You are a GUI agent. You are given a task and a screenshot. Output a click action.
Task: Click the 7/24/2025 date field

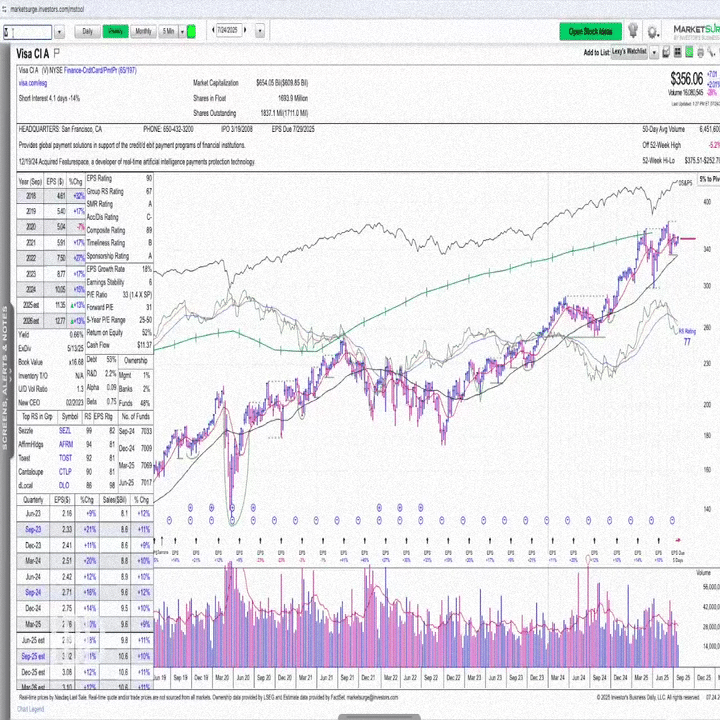click(228, 30)
